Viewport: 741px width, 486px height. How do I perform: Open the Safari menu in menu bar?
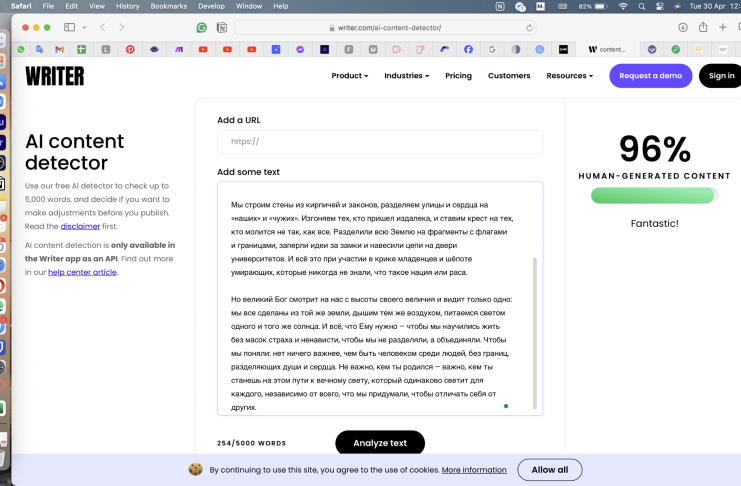[x=21, y=6]
